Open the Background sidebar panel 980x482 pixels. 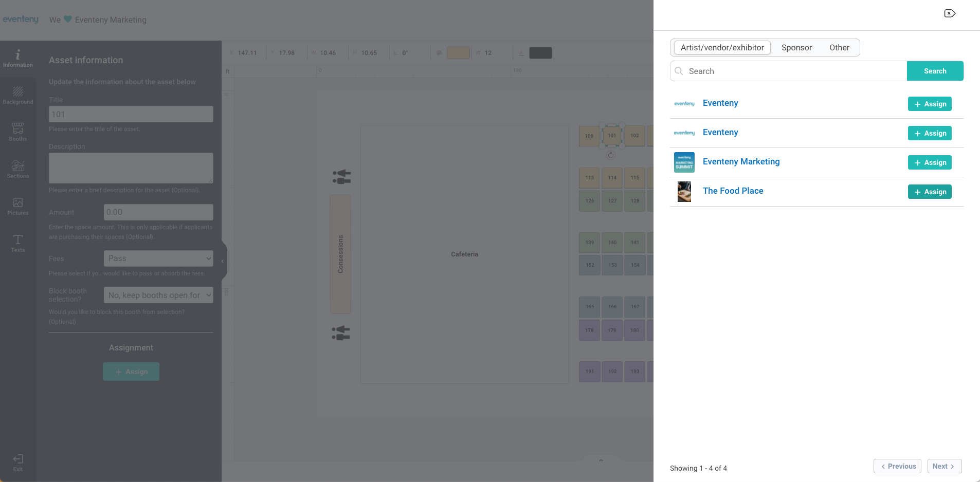(x=18, y=96)
